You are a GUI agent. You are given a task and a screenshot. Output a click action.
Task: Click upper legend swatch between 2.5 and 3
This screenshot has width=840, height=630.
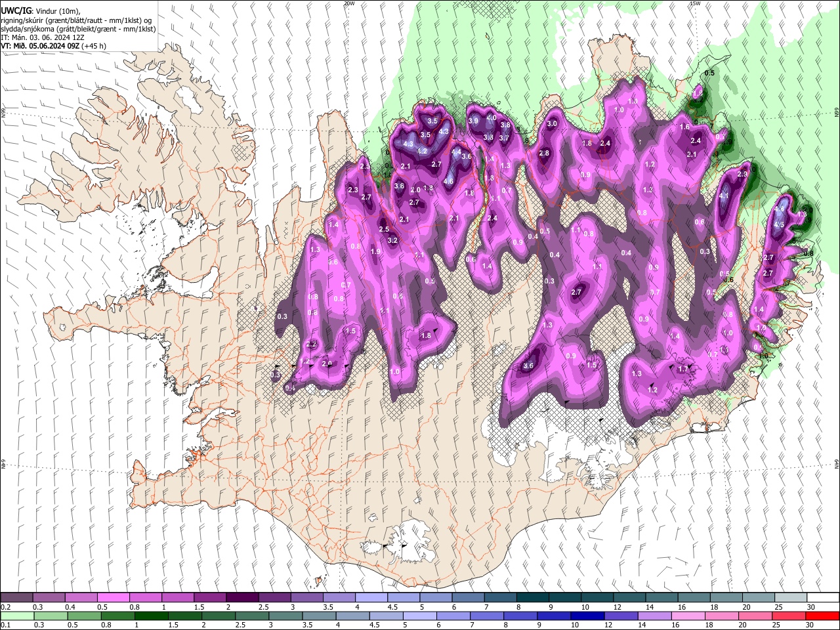pos(274,598)
